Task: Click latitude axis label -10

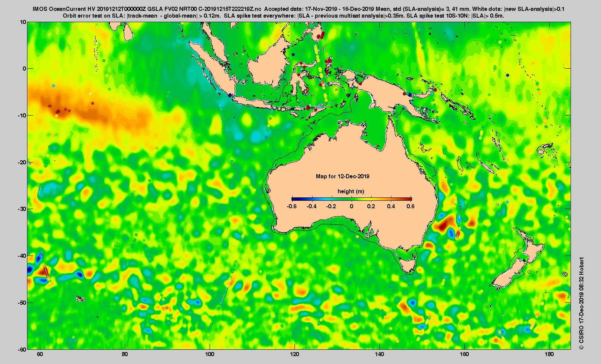Action: 22,115
